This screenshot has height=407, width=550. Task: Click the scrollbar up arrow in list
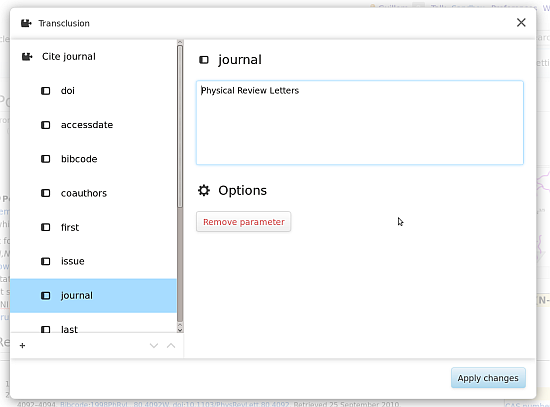coord(180,42)
